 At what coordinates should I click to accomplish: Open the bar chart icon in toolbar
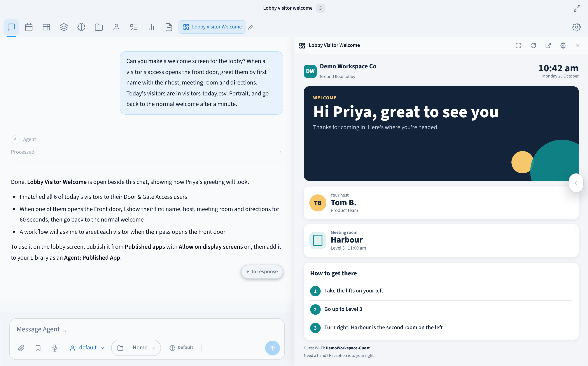(151, 27)
